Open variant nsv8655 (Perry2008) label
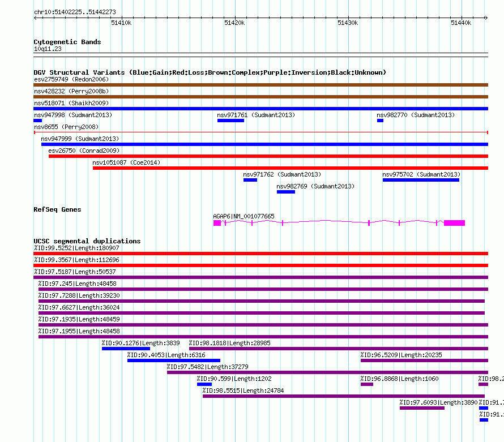Screen dimensions: 504x442 point(66,127)
